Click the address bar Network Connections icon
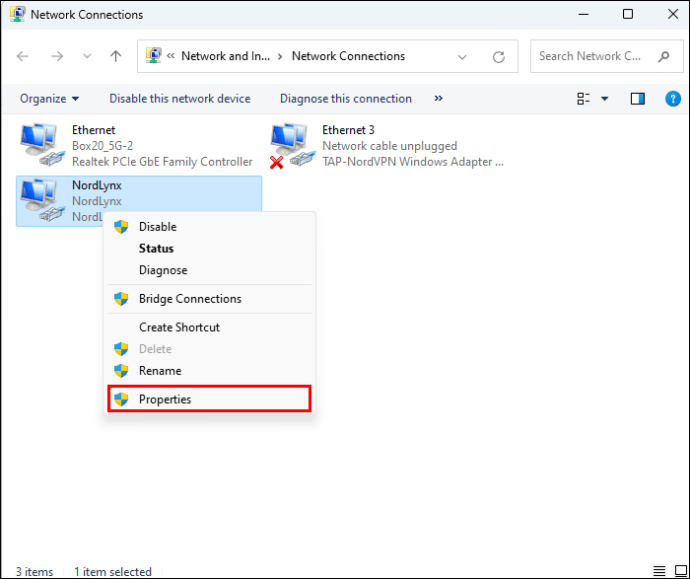The height and width of the screenshot is (579, 690). [153, 56]
